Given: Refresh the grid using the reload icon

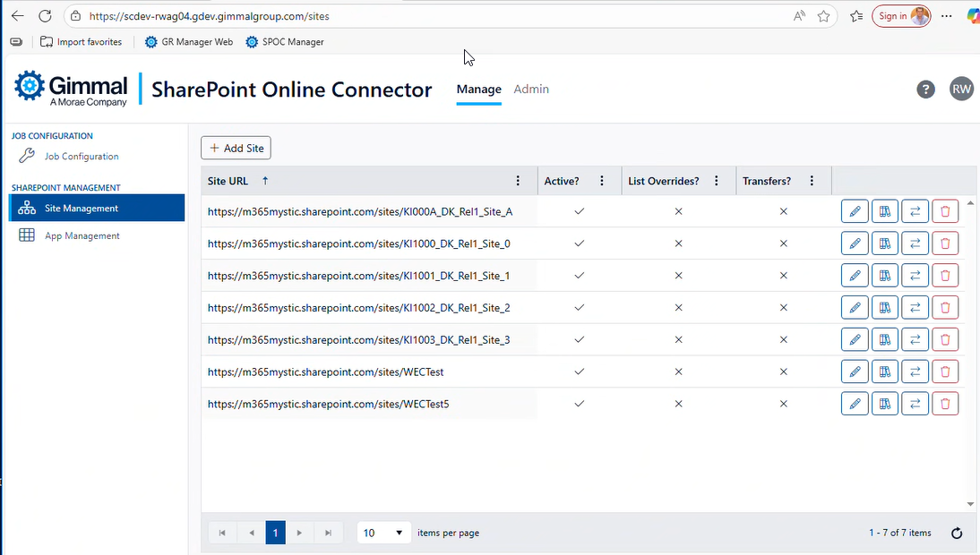Looking at the screenshot, I should pos(956,534).
